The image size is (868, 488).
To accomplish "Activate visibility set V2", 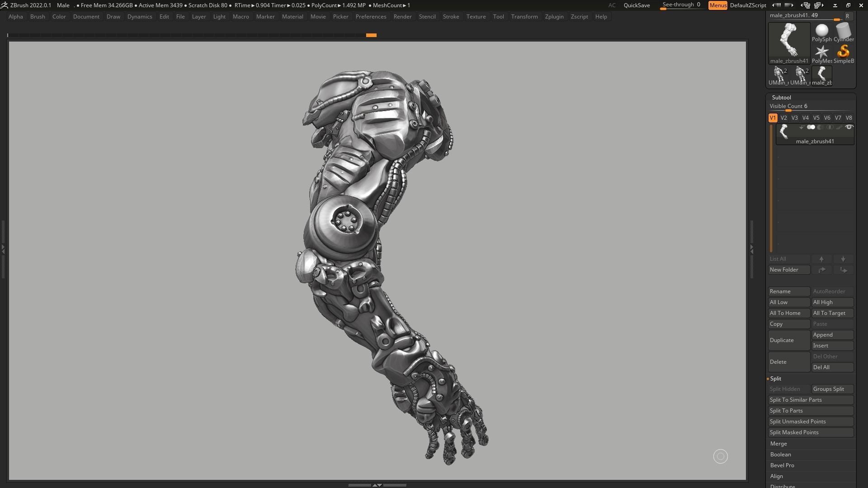I will pos(783,118).
